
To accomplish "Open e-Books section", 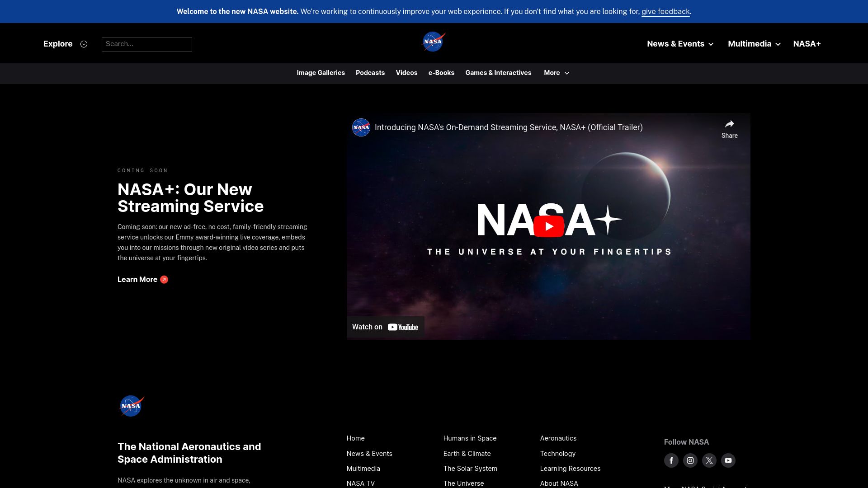I will (x=441, y=73).
